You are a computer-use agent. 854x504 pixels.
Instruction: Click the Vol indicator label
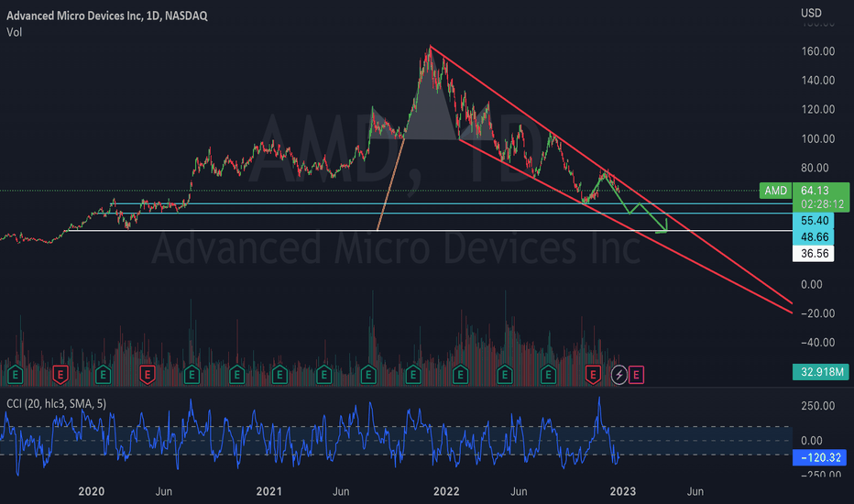point(14,32)
